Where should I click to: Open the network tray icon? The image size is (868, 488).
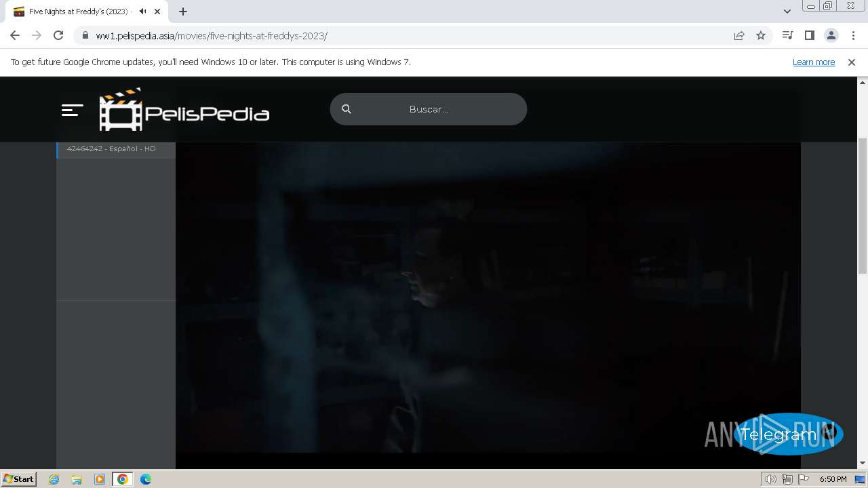click(x=787, y=479)
